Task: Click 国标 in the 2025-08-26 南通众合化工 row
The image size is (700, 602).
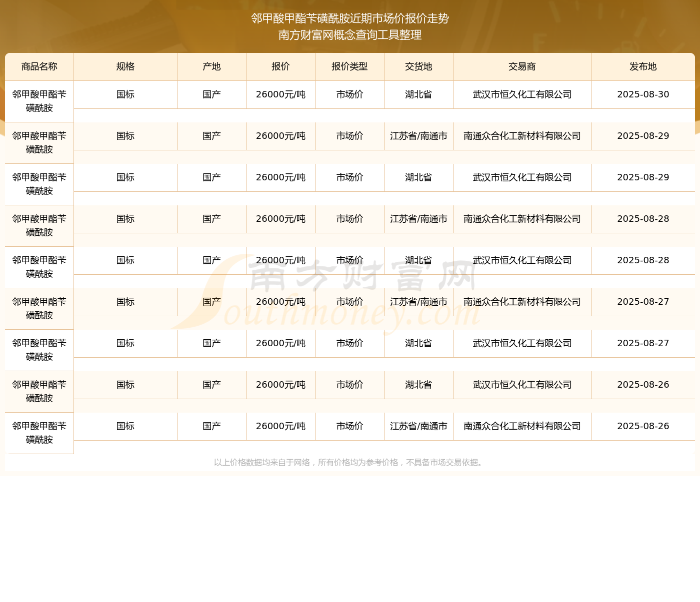Action: (125, 426)
